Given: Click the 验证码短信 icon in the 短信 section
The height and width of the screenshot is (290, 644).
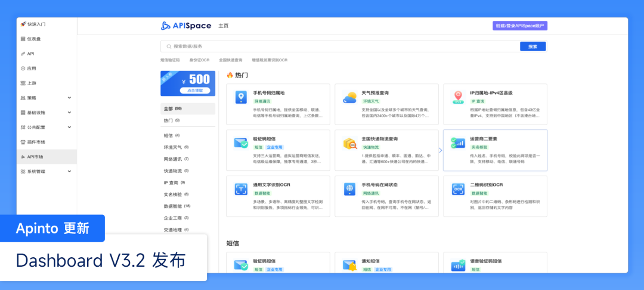Looking at the screenshot, I should [241, 266].
